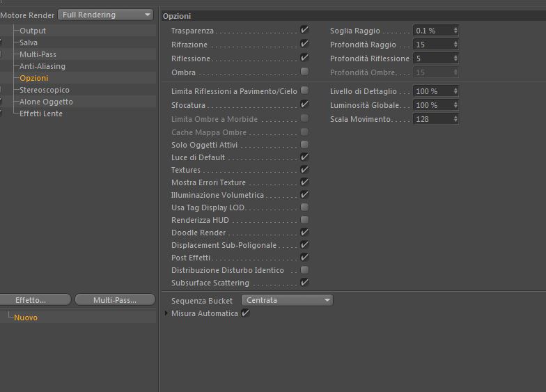Disable Luce di Default checkbox
Image resolution: width=546 pixels, height=392 pixels.
[x=304, y=157]
